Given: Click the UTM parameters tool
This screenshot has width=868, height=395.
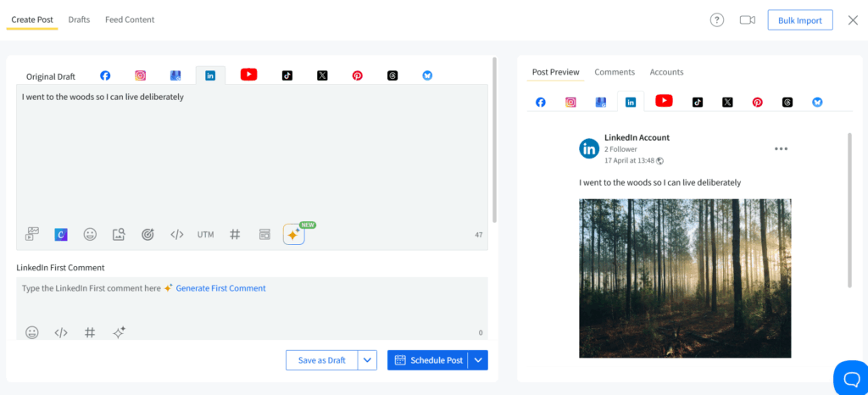Looking at the screenshot, I should 206,235.
